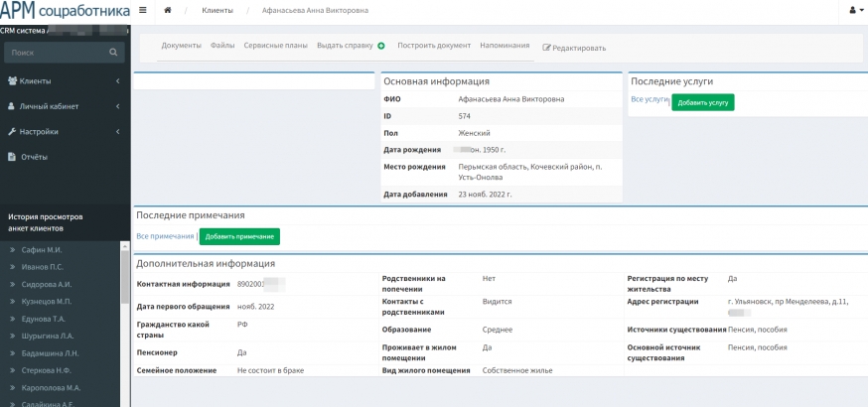The height and width of the screenshot is (407, 868).
Task: Open Бадамшина Л.Н. from view history
Action: point(51,353)
